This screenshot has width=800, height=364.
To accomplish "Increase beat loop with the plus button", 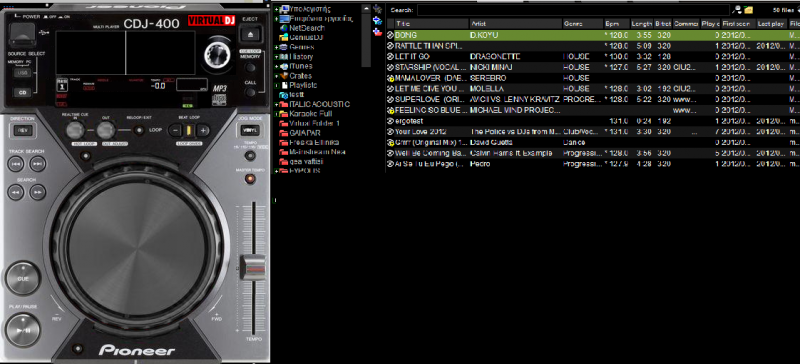I will (203, 131).
